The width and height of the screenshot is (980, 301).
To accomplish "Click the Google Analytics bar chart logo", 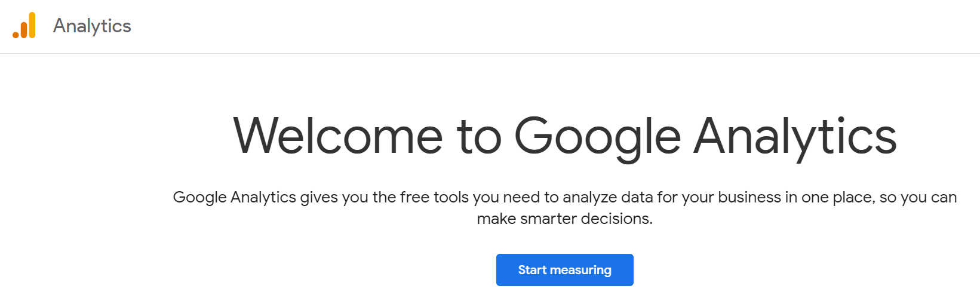I will pyautogui.click(x=24, y=26).
